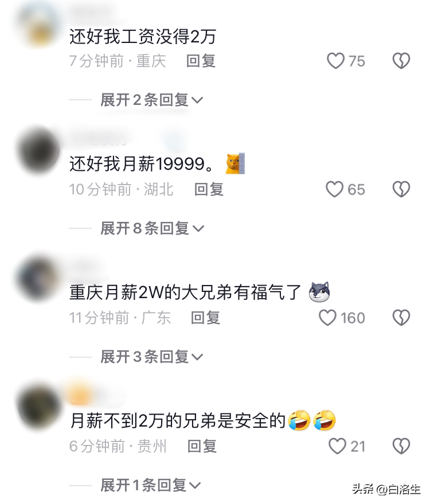Screen dimensions: 430x504
Task: Like the 贵州 comment with 21 likes
Action: tap(337, 446)
